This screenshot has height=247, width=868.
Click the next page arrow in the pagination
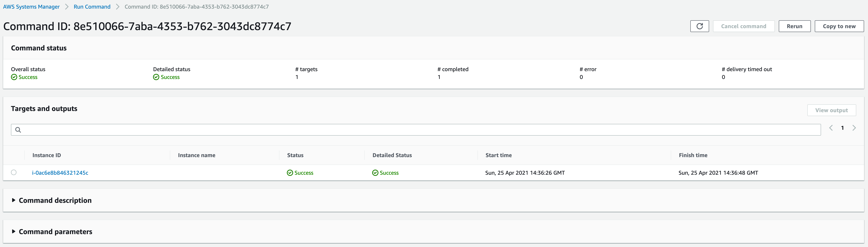pyautogui.click(x=854, y=128)
